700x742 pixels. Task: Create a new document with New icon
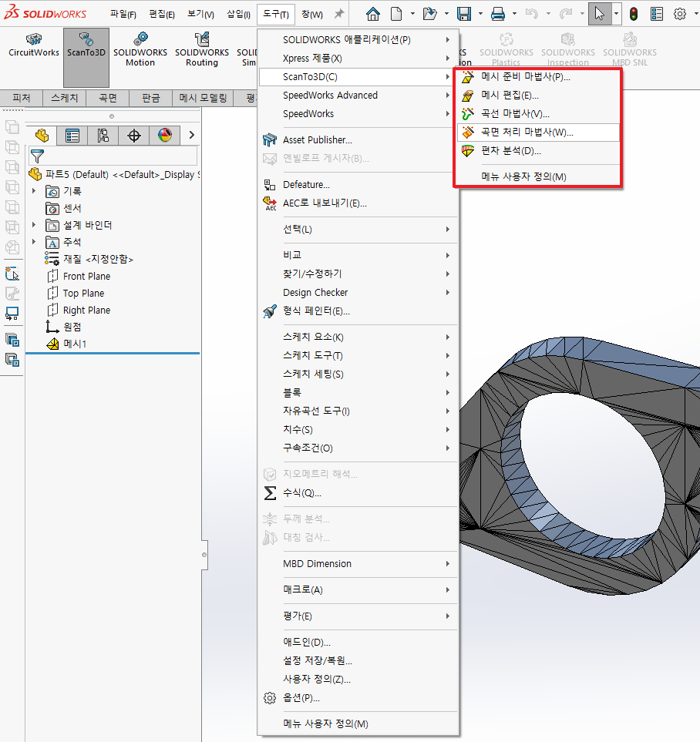coord(396,14)
